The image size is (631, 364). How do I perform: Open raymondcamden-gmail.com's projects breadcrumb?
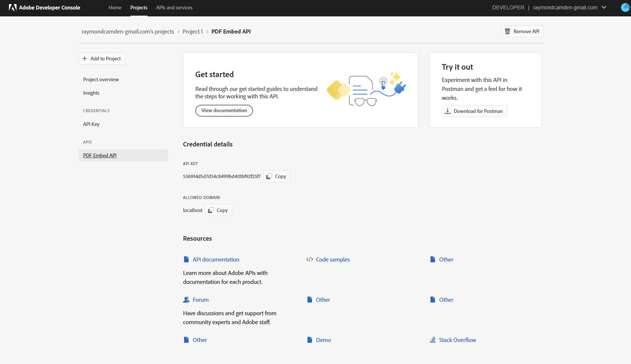point(128,31)
